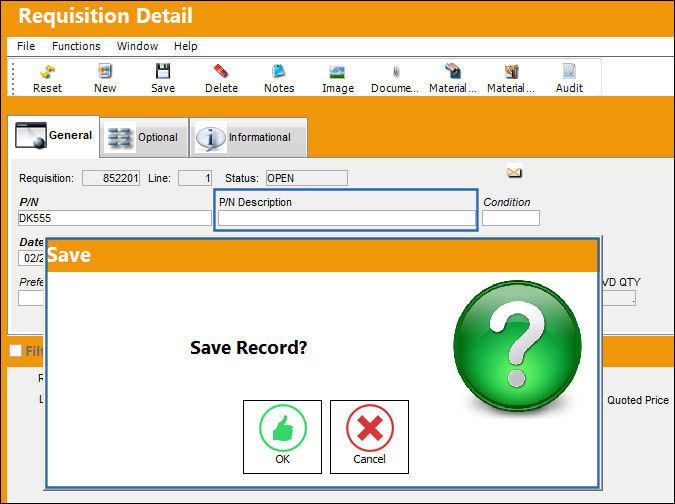Open the Audit toolbar icon
The width and height of the screenshot is (675, 504).
point(569,78)
